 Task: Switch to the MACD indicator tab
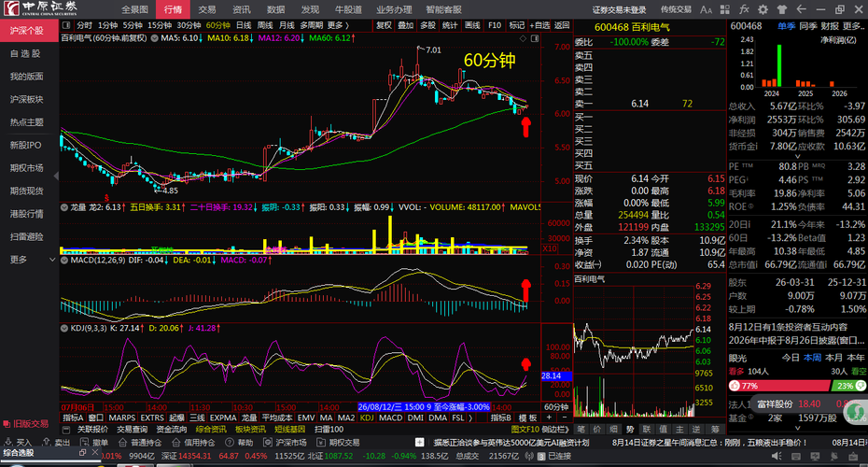point(390,417)
